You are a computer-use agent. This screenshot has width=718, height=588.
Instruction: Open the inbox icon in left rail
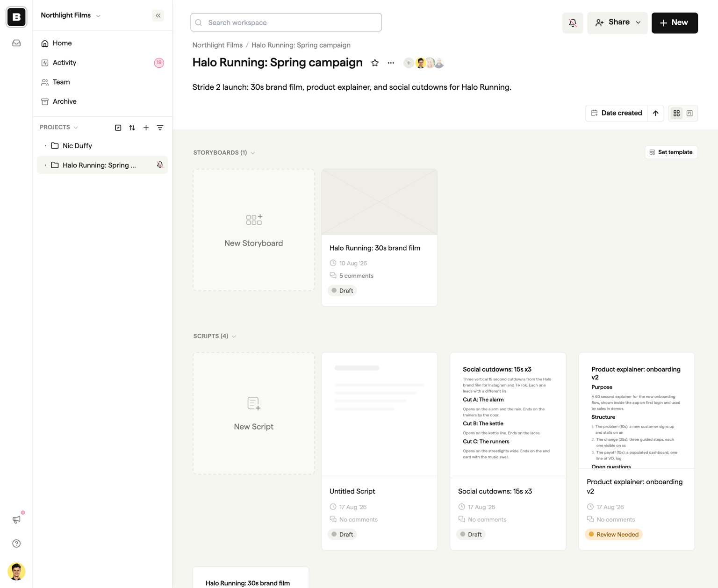pos(16,43)
